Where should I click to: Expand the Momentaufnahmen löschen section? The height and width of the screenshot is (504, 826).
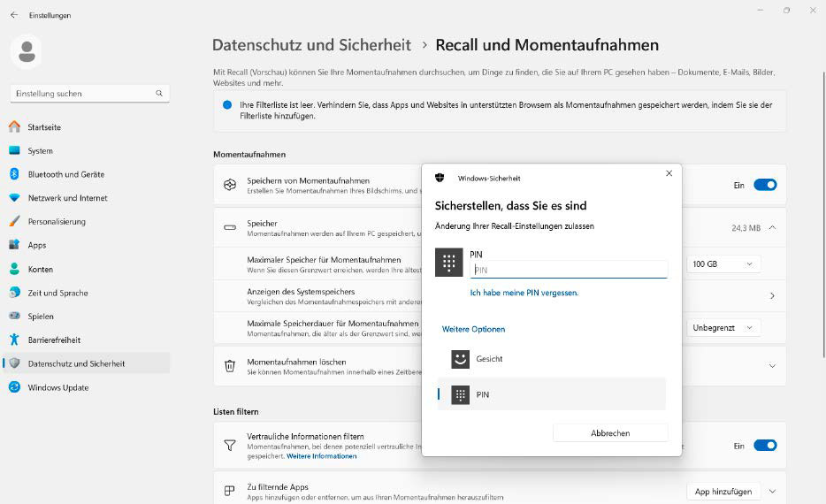pos(772,366)
